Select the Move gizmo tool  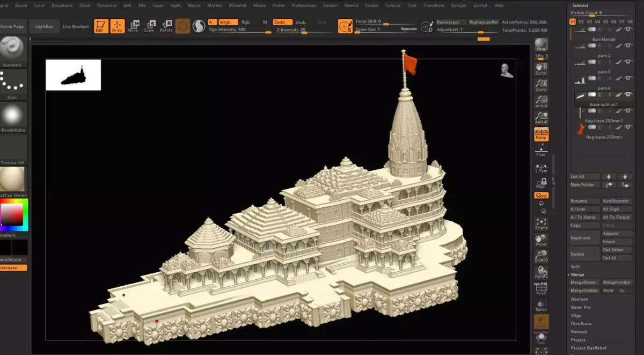[133, 26]
